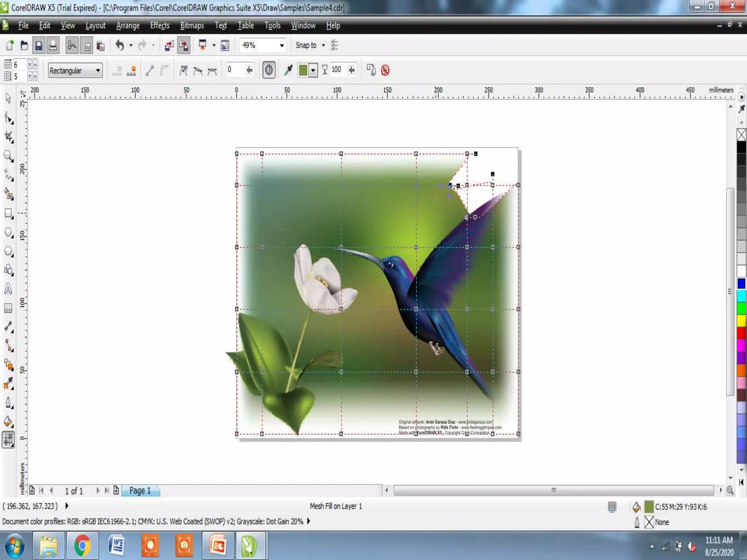The height and width of the screenshot is (560, 747).
Task: Select the Zoom tool in the toolbox
Action: pyautogui.click(x=8, y=156)
